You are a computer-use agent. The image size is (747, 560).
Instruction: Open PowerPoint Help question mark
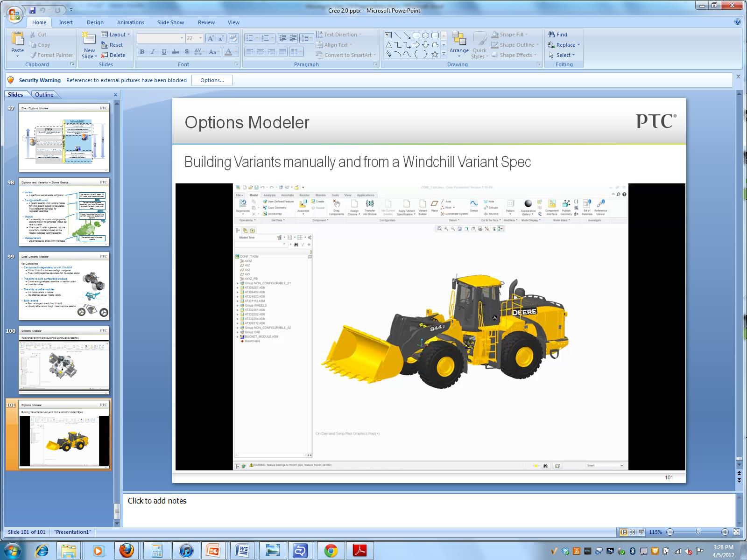(738, 21)
